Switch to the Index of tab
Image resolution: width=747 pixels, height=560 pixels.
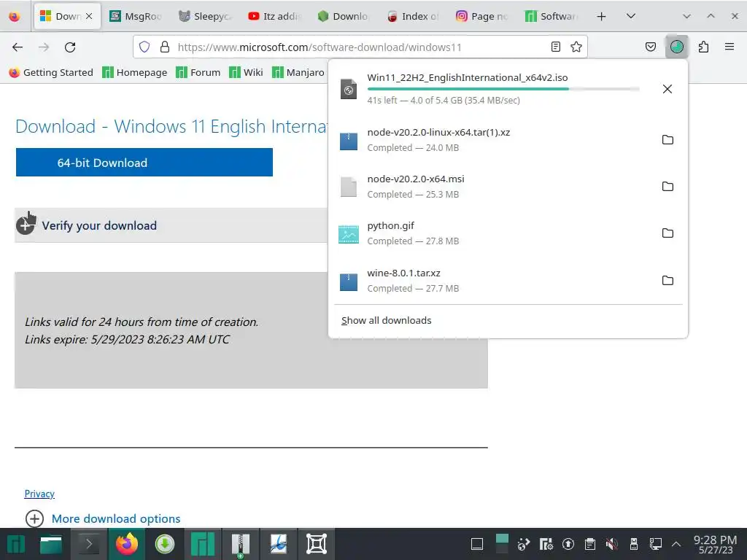point(413,16)
